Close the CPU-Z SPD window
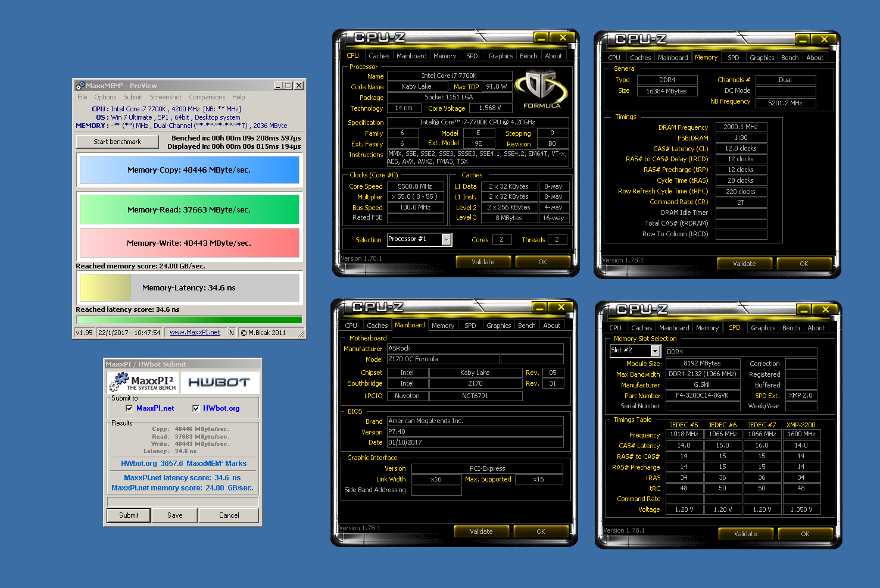Screen dimensions: 880x588 tap(825, 309)
